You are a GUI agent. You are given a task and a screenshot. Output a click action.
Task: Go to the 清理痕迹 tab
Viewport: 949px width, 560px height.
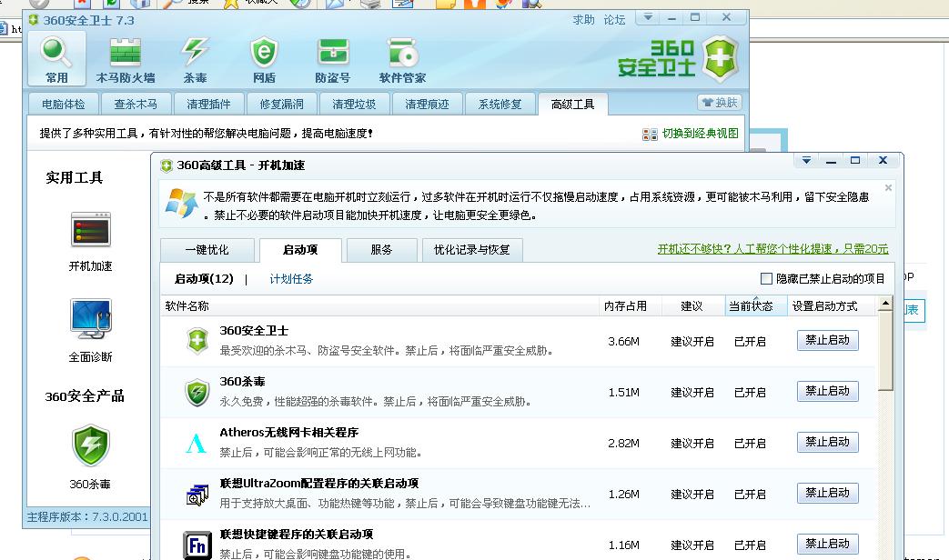(x=427, y=104)
